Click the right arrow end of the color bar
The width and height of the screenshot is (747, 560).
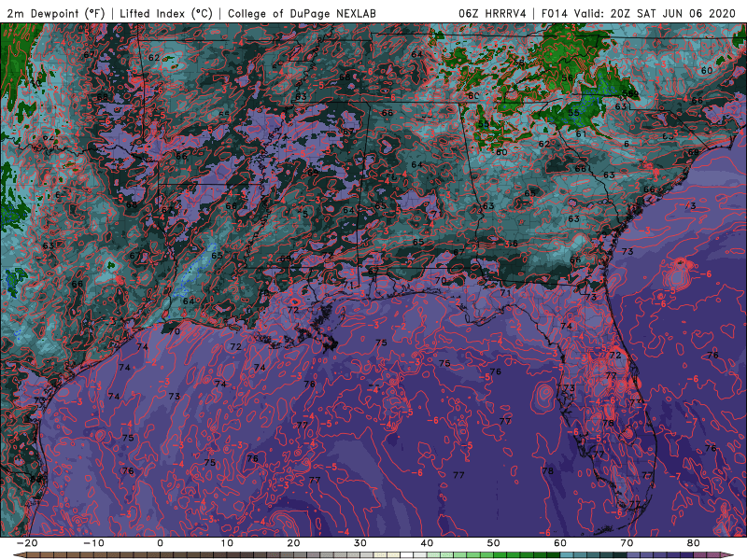point(727,555)
